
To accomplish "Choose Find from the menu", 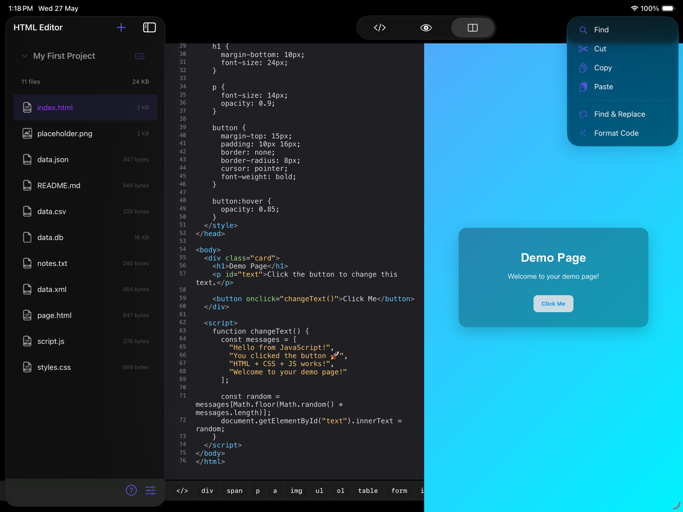I will pyautogui.click(x=622, y=30).
